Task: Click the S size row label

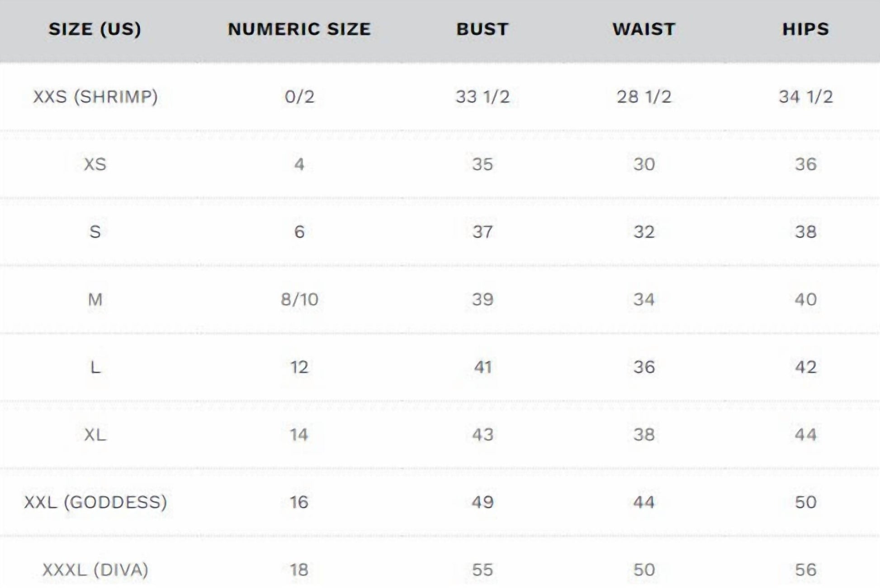Action: pyautogui.click(x=95, y=232)
